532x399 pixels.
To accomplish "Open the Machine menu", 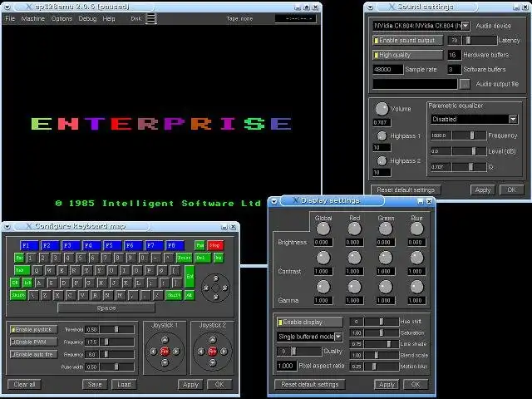I will (x=33, y=18).
